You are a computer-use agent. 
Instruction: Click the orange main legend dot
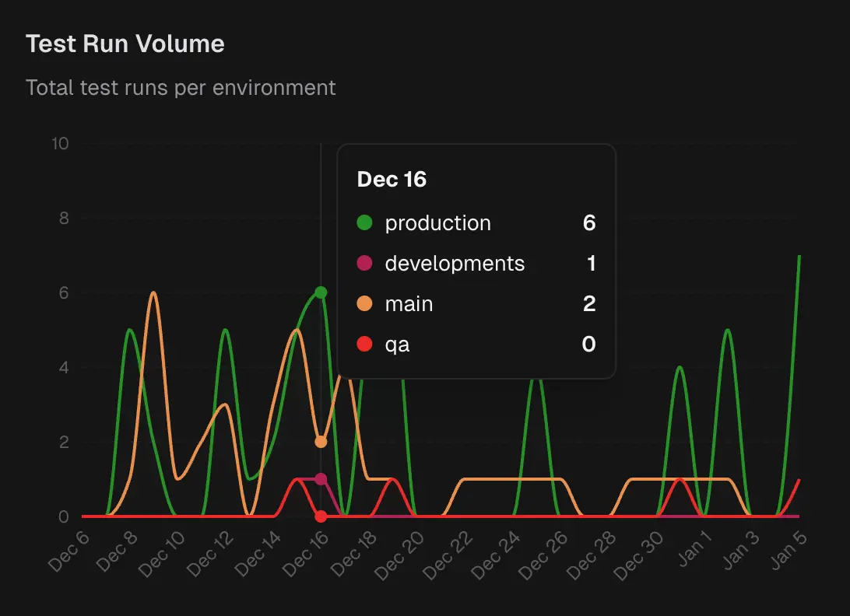click(363, 304)
